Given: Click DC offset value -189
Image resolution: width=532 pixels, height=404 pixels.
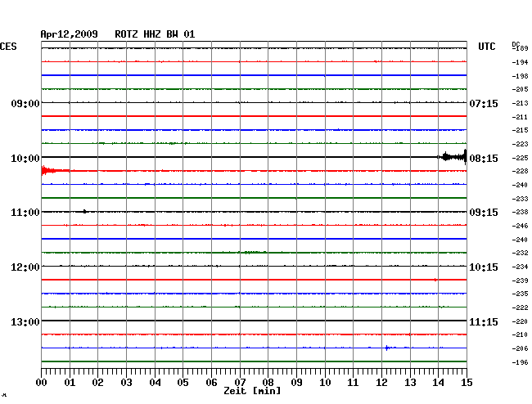Looking at the screenshot, I should tap(520, 48).
